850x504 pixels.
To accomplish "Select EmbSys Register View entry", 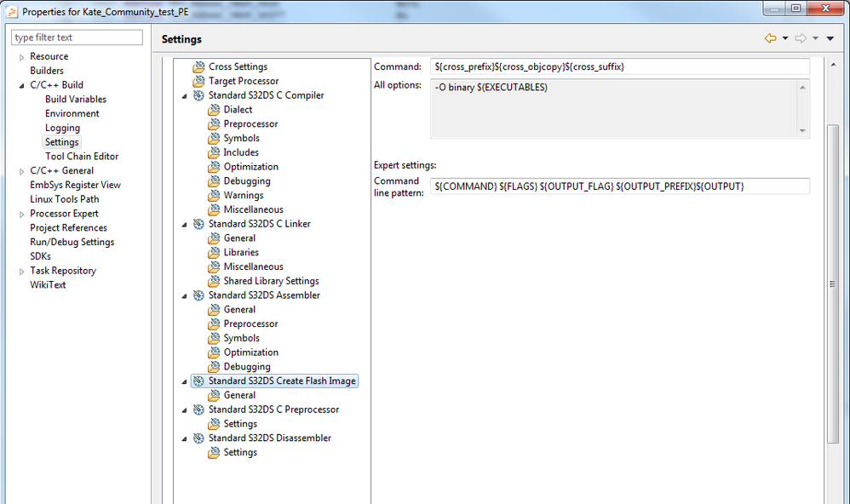I will pos(75,185).
